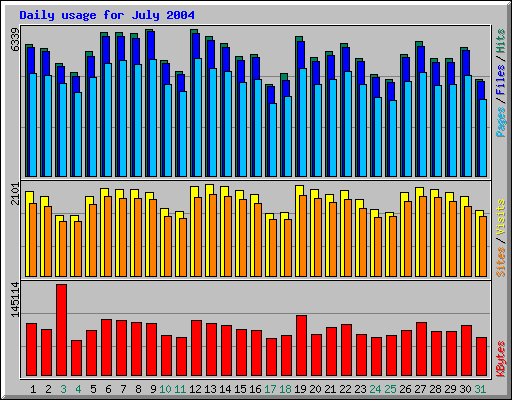Click green day label 25
Image resolution: width=512 pixels, height=400 pixels.
click(x=390, y=389)
